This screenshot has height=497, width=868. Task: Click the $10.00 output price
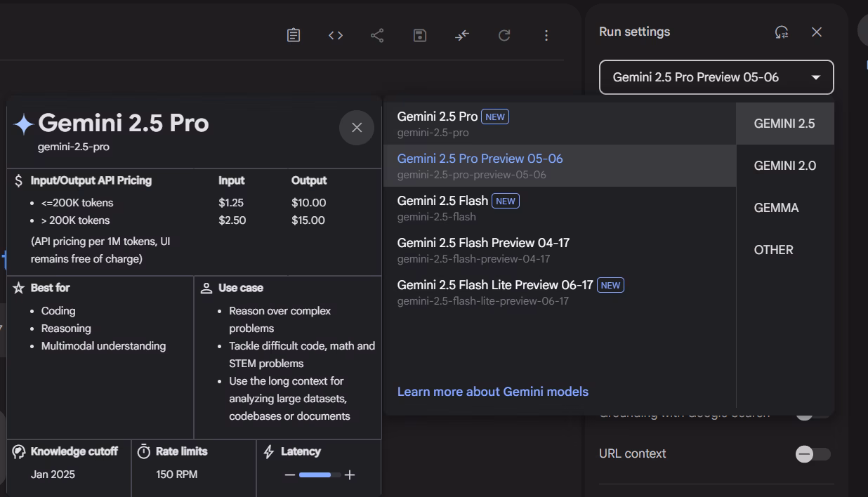pyautogui.click(x=309, y=203)
